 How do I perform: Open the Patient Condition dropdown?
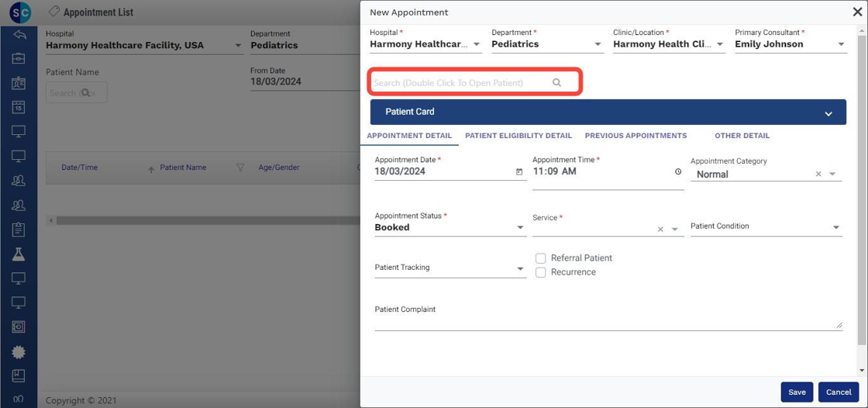(x=836, y=227)
